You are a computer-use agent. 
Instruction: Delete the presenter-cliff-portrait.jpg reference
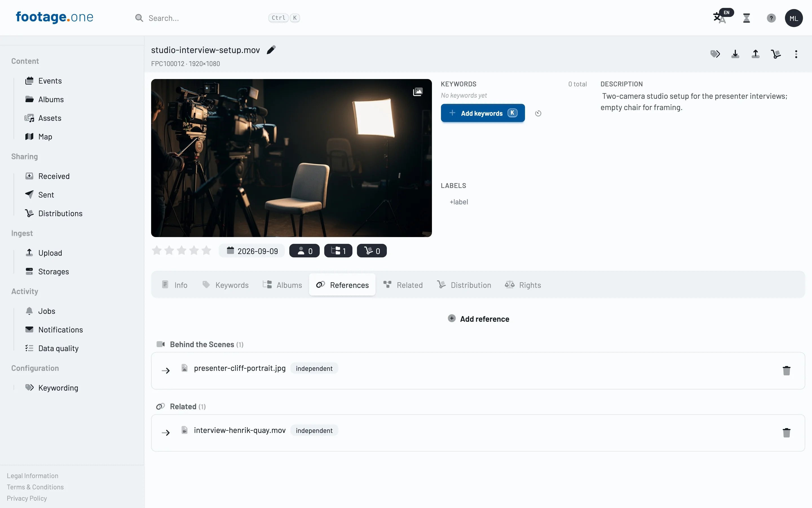coord(786,371)
